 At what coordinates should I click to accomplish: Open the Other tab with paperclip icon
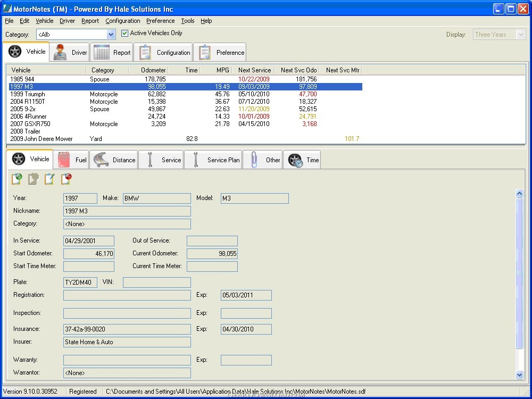pyautogui.click(x=263, y=160)
